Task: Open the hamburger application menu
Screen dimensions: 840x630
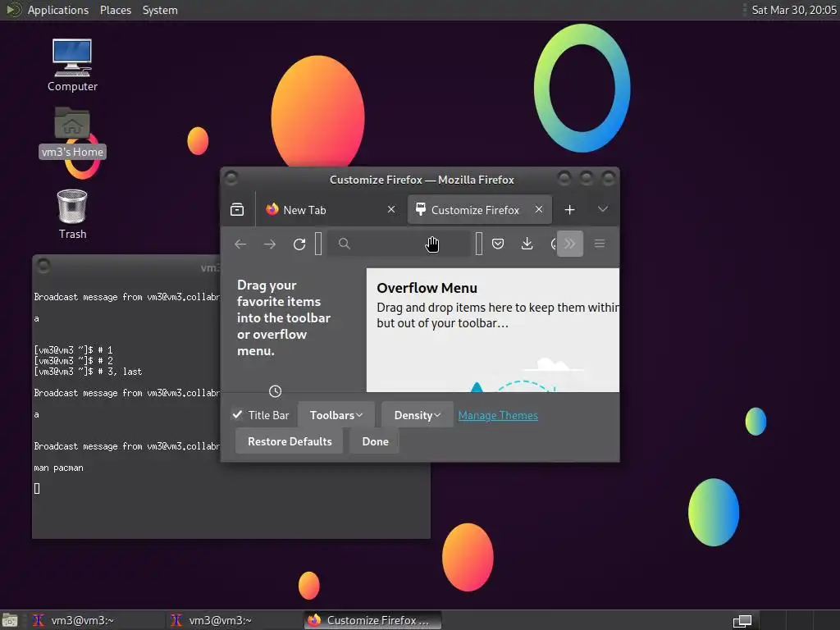Action: [x=600, y=244]
